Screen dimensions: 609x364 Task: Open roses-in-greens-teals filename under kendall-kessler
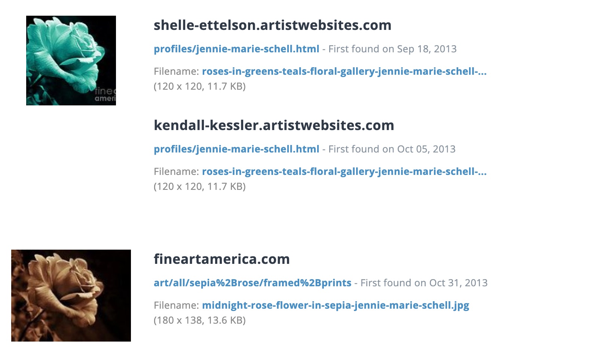click(x=344, y=172)
